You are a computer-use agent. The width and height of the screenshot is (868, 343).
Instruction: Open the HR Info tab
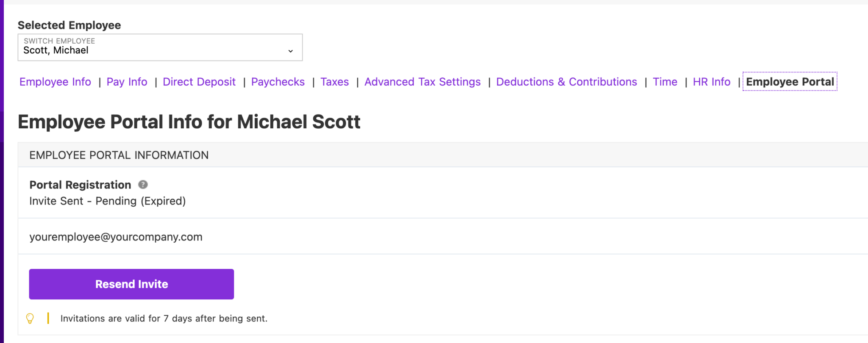point(711,82)
